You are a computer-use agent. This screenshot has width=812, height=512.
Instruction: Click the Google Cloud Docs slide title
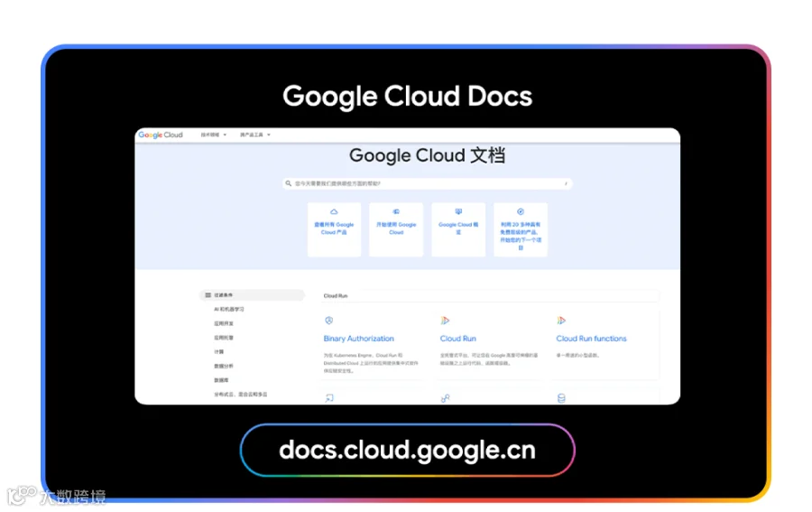(x=408, y=97)
